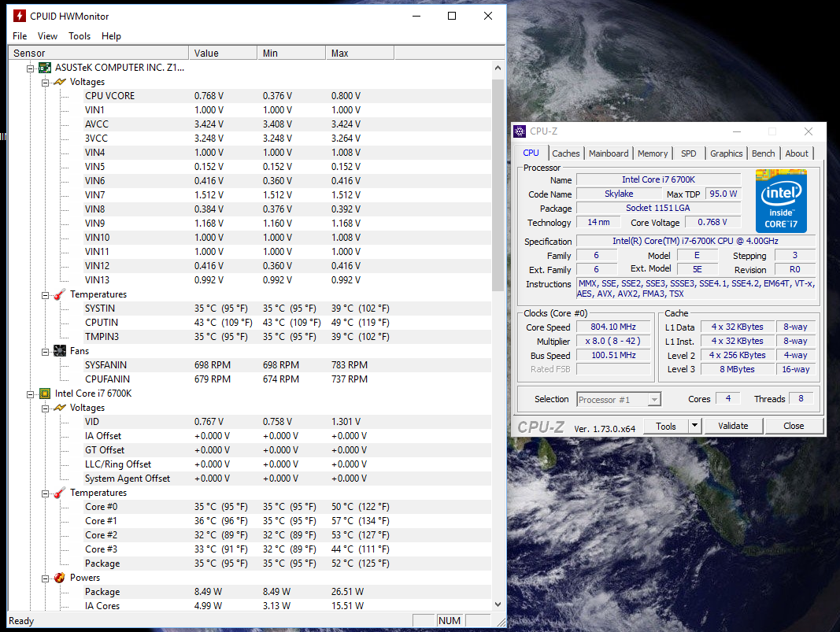
Task: Switch to the About tab in CPU-Z
Action: pos(797,153)
